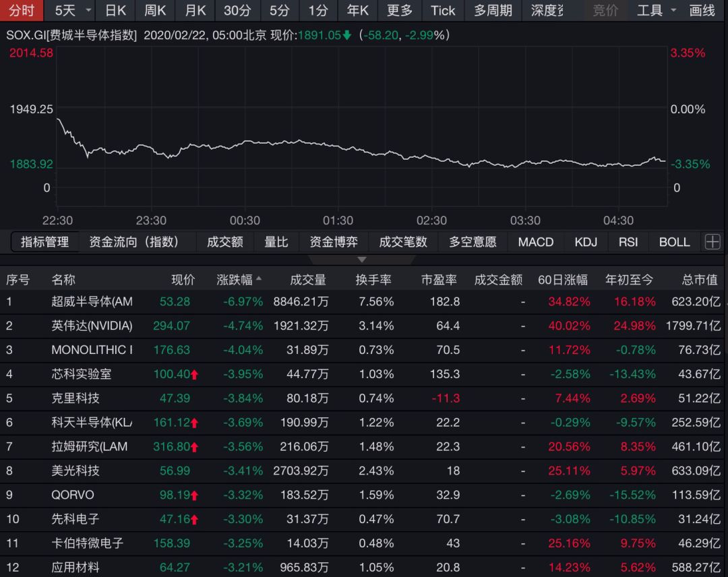The height and width of the screenshot is (577, 728).
Task: Select the KDJ indicator
Action: (586, 242)
